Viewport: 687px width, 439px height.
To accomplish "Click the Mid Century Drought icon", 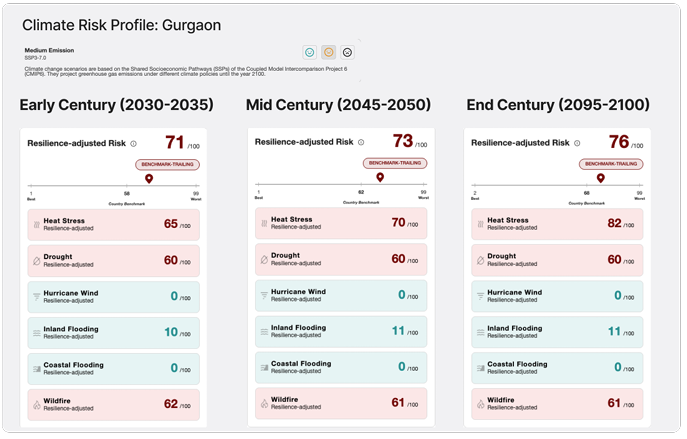I will click(265, 259).
